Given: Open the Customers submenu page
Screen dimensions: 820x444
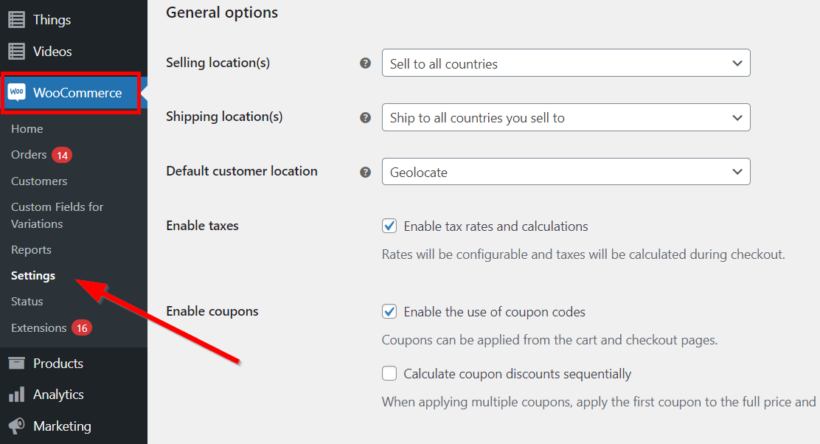Looking at the screenshot, I should pos(39,181).
